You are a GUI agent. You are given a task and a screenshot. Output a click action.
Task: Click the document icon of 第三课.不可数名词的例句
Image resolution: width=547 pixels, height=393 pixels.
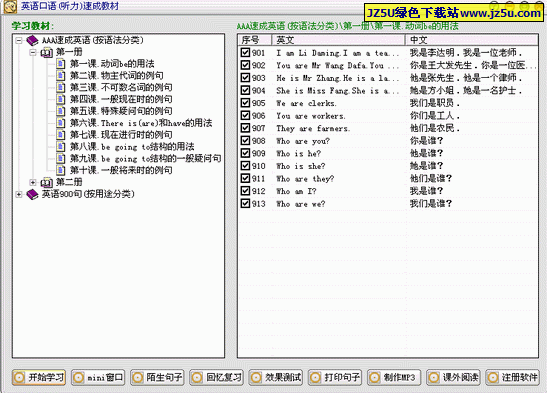click(61, 88)
